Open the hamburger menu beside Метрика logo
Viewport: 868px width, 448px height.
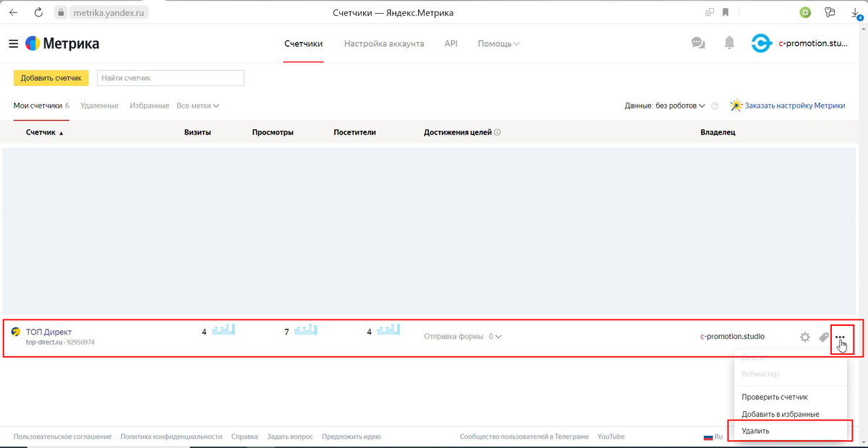tap(13, 44)
